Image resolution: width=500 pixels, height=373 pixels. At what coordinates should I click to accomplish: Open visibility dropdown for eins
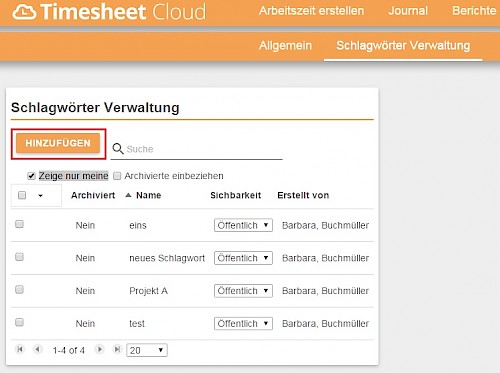point(243,225)
